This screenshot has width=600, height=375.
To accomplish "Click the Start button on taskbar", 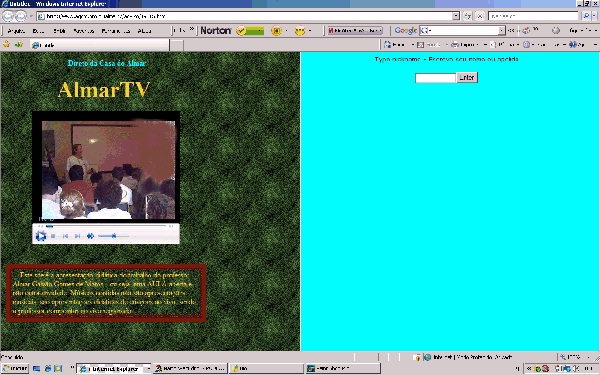I will click(x=15, y=368).
